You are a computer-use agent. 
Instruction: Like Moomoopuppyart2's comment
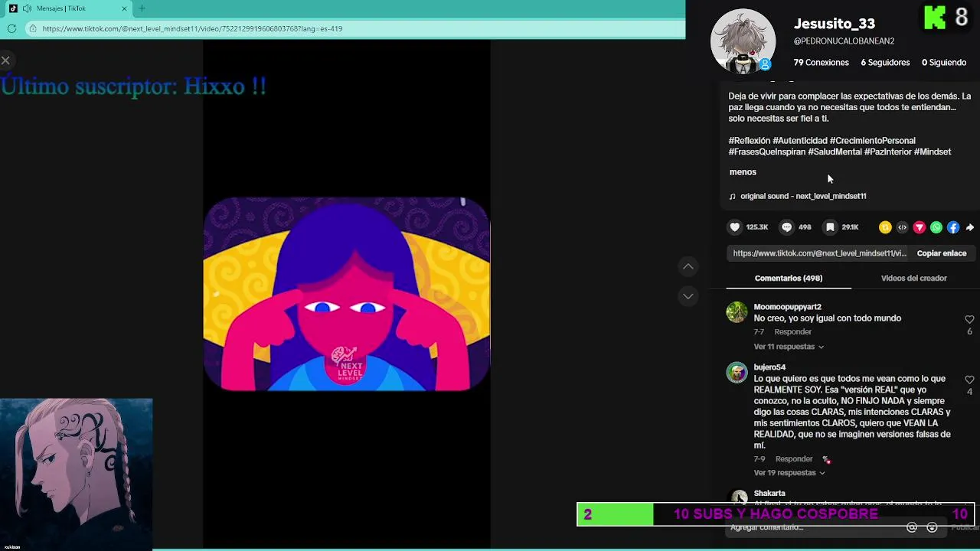click(969, 319)
